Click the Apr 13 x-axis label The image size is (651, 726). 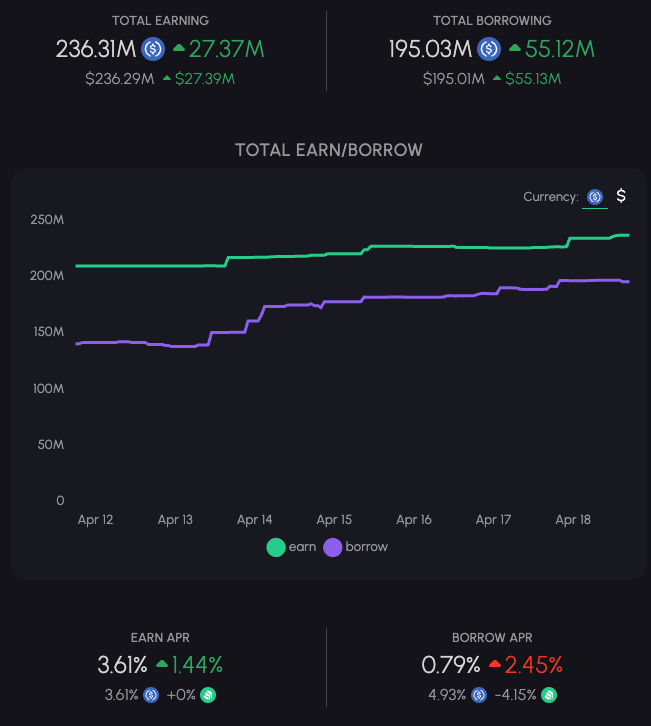(x=175, y=520)
